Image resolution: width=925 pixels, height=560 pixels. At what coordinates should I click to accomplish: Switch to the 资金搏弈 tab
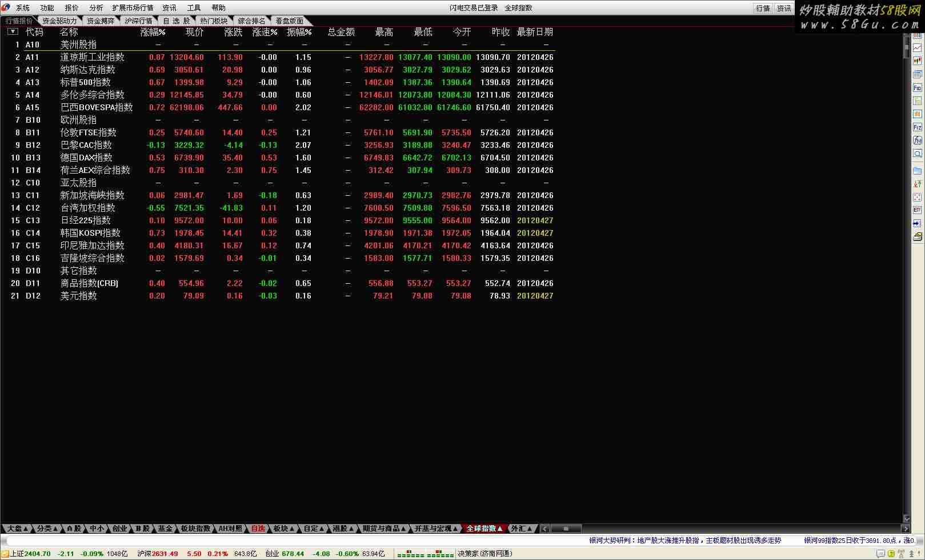pyautogui.click(x=101, y=21)
